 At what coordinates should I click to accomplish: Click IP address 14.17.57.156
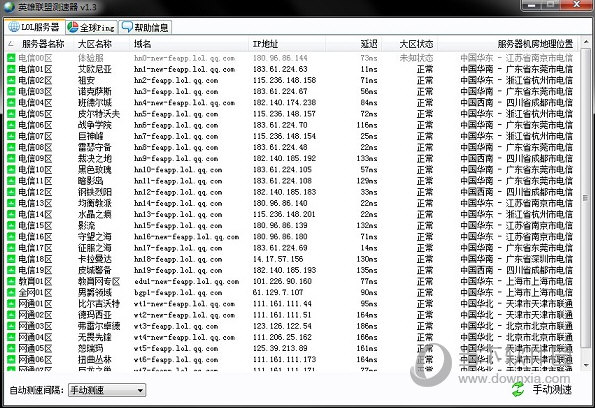coord(278,259)
